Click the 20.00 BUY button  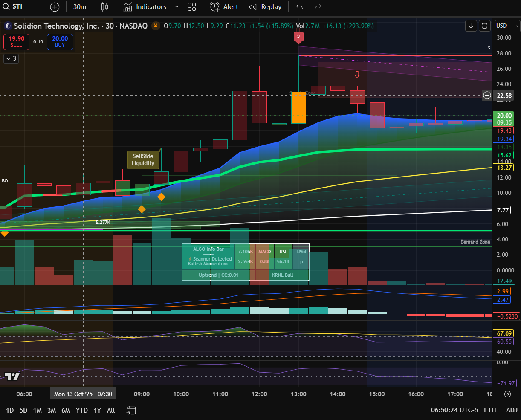click(60, 41)
